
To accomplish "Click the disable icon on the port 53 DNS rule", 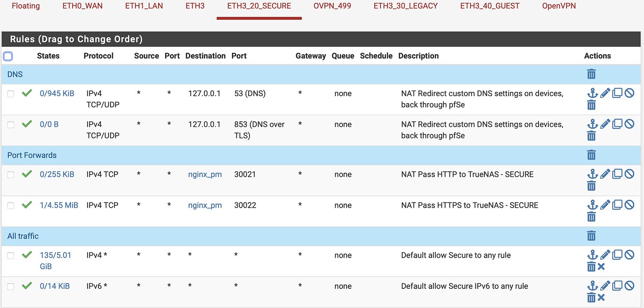I will coord(630,93).
